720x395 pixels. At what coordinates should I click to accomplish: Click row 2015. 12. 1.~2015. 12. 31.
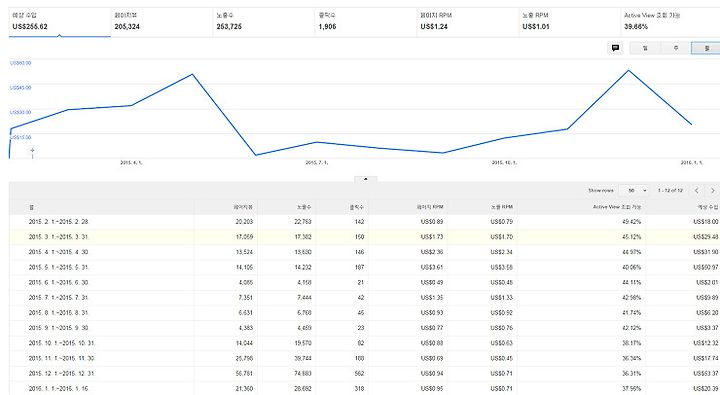pos(365,373)
